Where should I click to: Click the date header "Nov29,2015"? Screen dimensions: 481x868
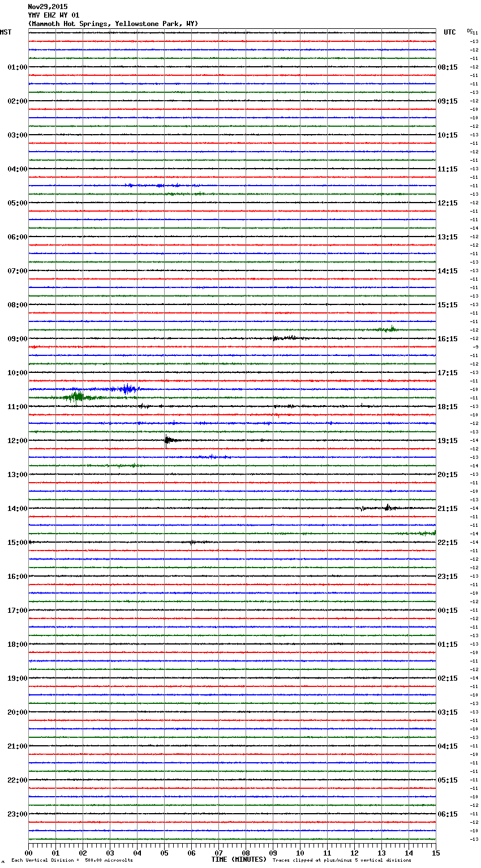pyautogui.click(x=48, y=7)
